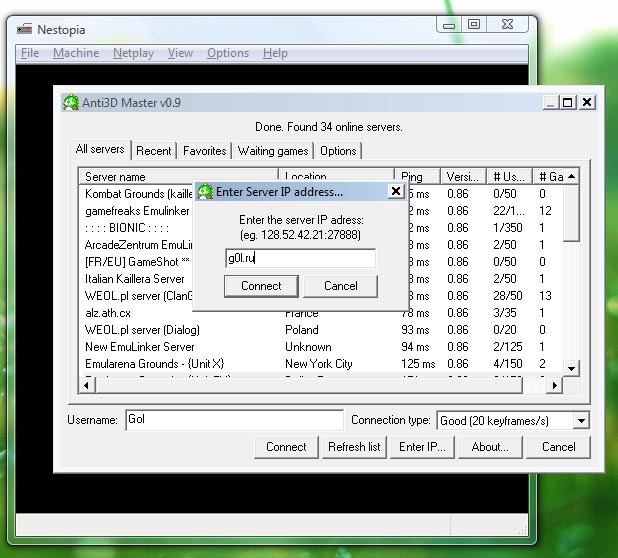The height and width of the screenshot is (558, 618).
Task: Minimize the Anti3D Master window
Action: [551, 102]
